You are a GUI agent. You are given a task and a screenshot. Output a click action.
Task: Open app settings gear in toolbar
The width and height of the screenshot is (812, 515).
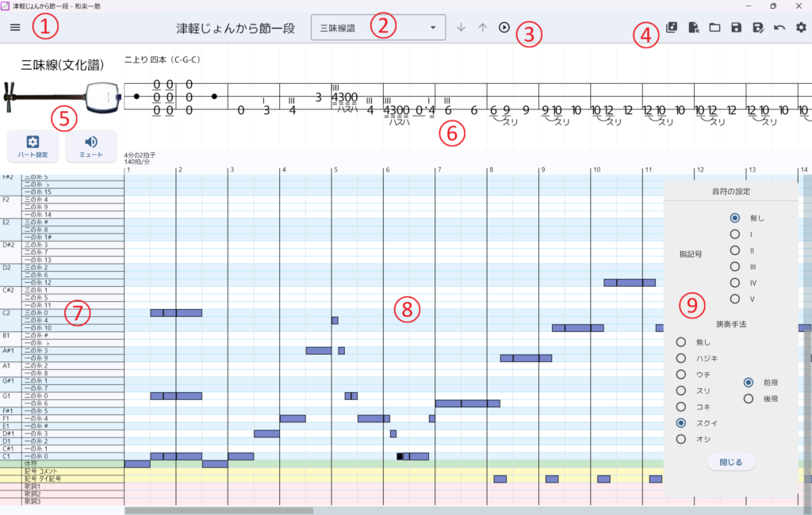(x=801, y=28)
